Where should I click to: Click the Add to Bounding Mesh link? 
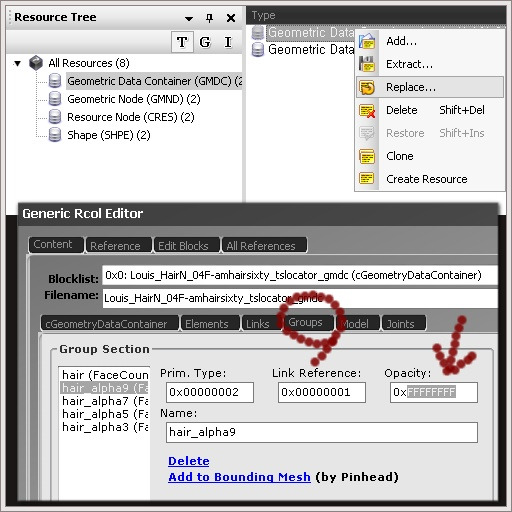click(x=239, y=477)
